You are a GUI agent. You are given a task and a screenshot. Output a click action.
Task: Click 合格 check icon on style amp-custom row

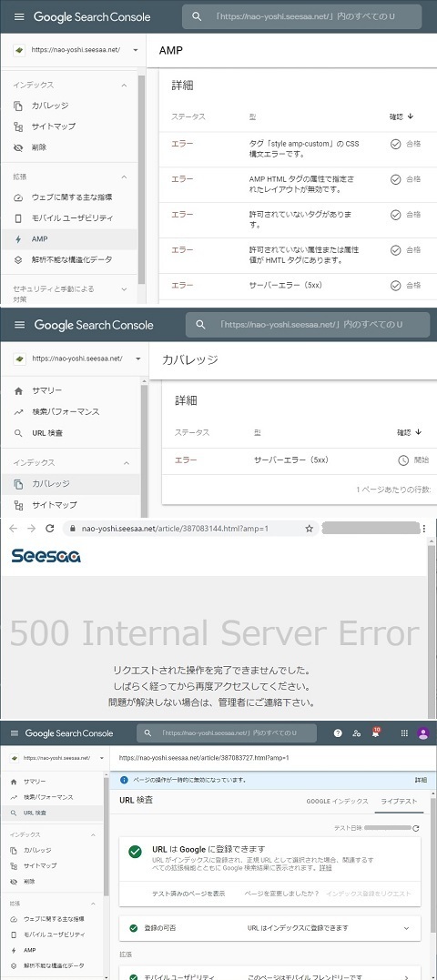395,144
